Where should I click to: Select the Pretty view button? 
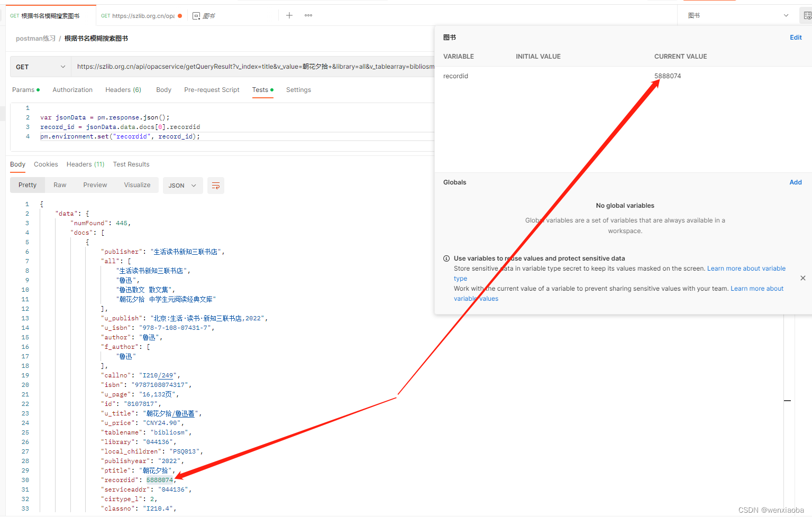[28, 185]
